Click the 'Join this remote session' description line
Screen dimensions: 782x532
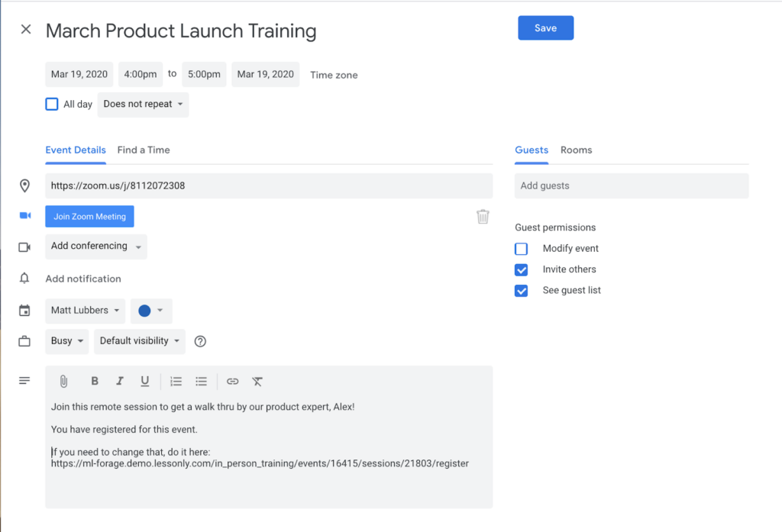point(202,407)
